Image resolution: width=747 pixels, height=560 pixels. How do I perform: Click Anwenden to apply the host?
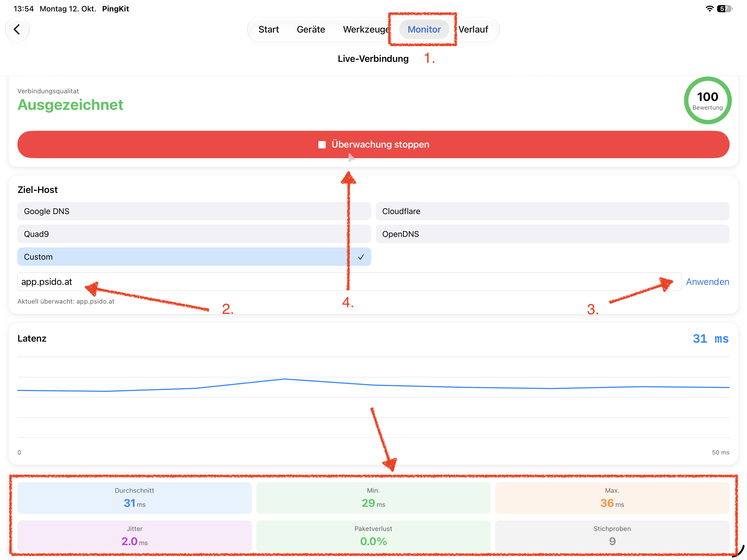(x=707, y=282)
